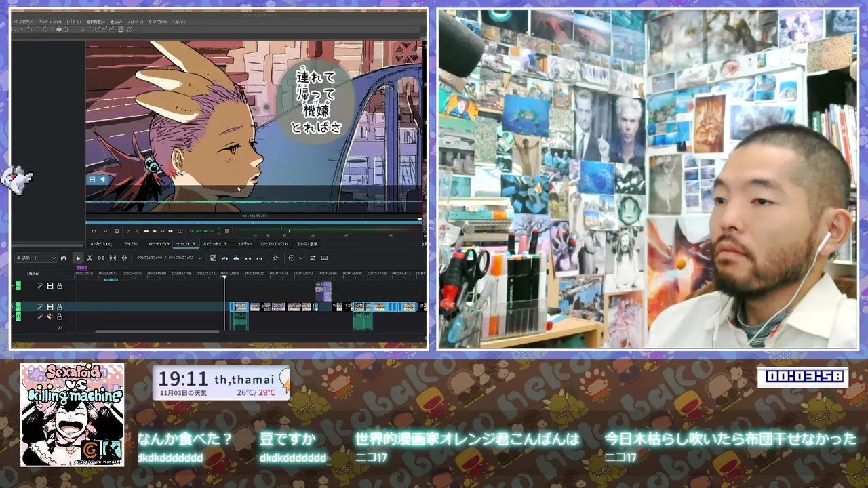Open the timeline timecode format dropdown
868x488 pixels.
click(x=199, y=258)
